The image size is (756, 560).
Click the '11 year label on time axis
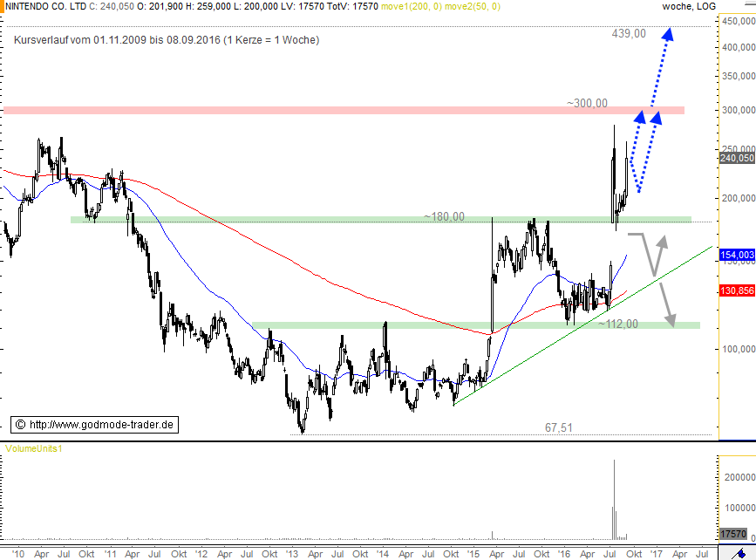[110, 554]
